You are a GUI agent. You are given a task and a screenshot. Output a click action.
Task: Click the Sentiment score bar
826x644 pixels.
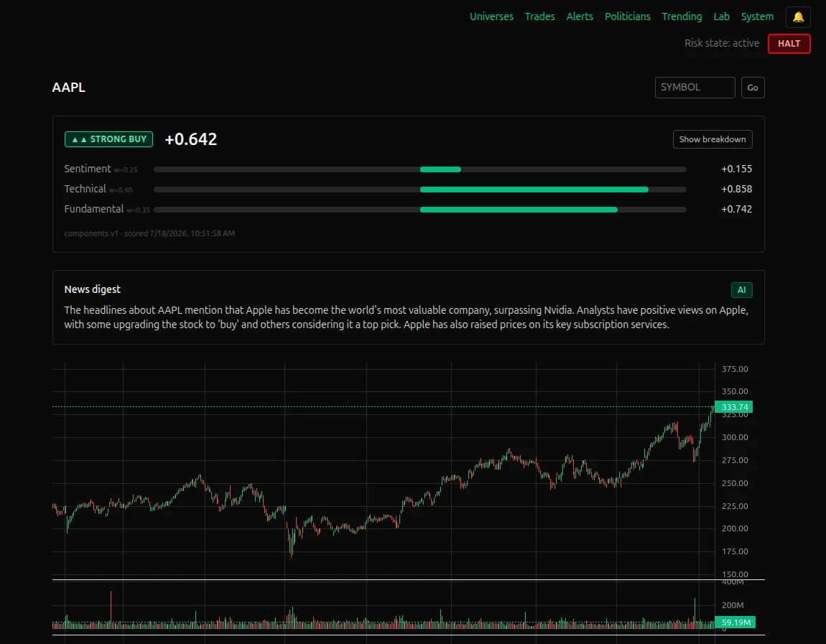(x=420, y=169)
